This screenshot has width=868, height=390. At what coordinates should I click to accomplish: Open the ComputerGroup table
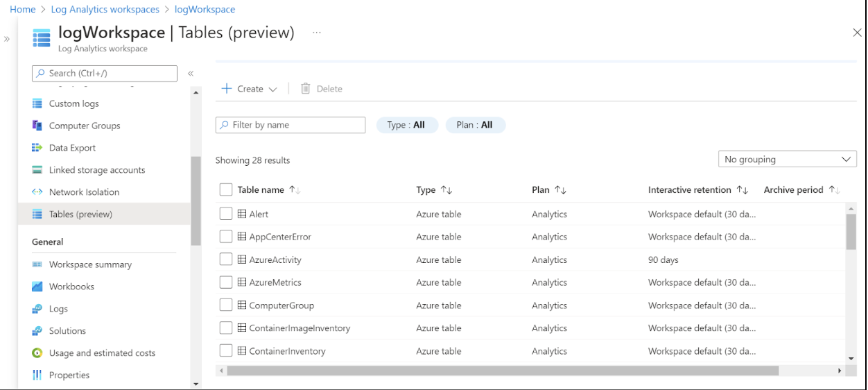[x=281, y=305]
